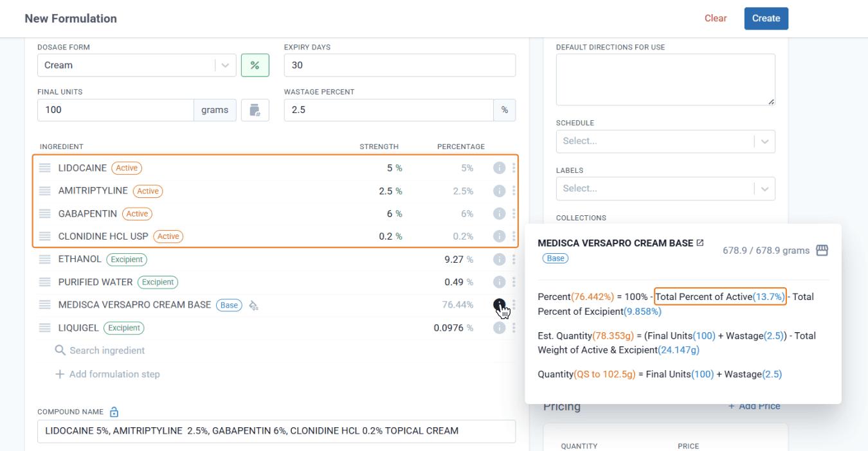Click the Base tag in the ingredient row
This screenshot has height=451, width=868.
pos(229,305)
